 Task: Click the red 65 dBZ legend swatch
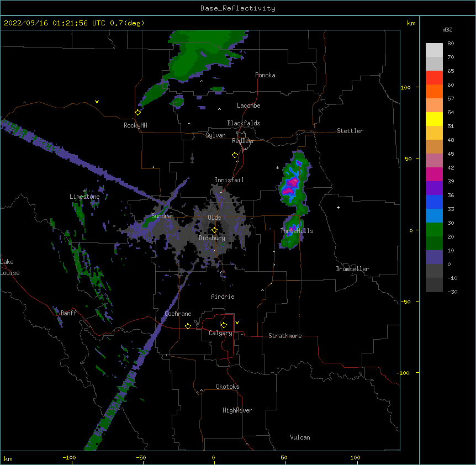pos(434,78)
